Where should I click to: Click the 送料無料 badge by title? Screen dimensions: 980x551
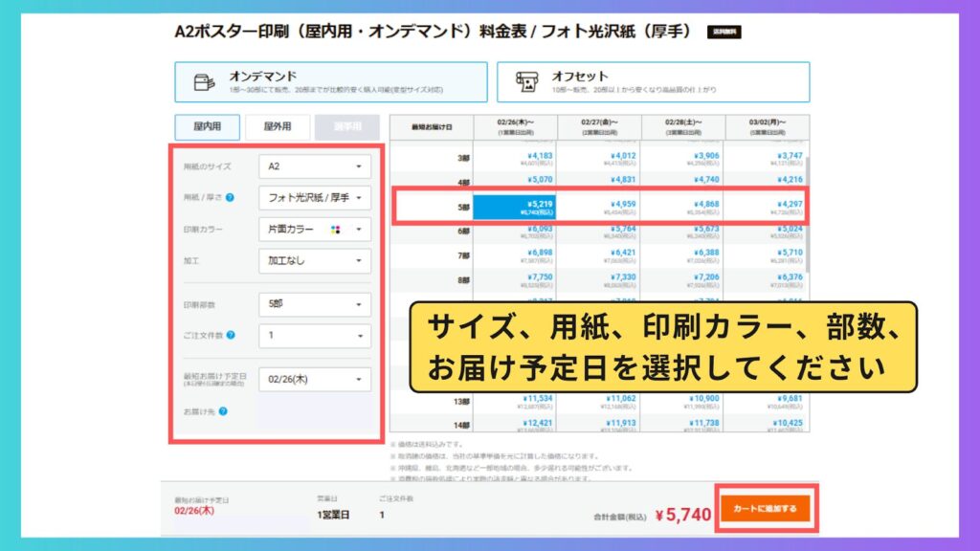click(724, 32)
